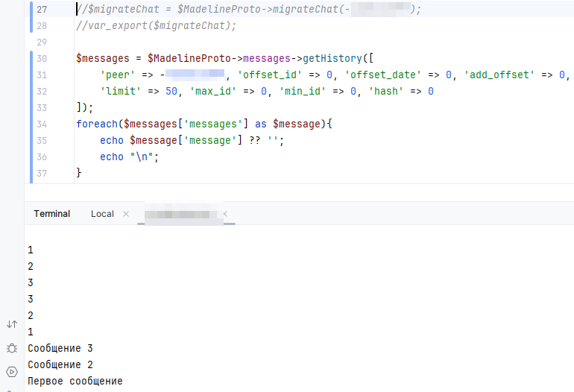
Task: Click line number 29 in gutter
Action: pos(42,42)
